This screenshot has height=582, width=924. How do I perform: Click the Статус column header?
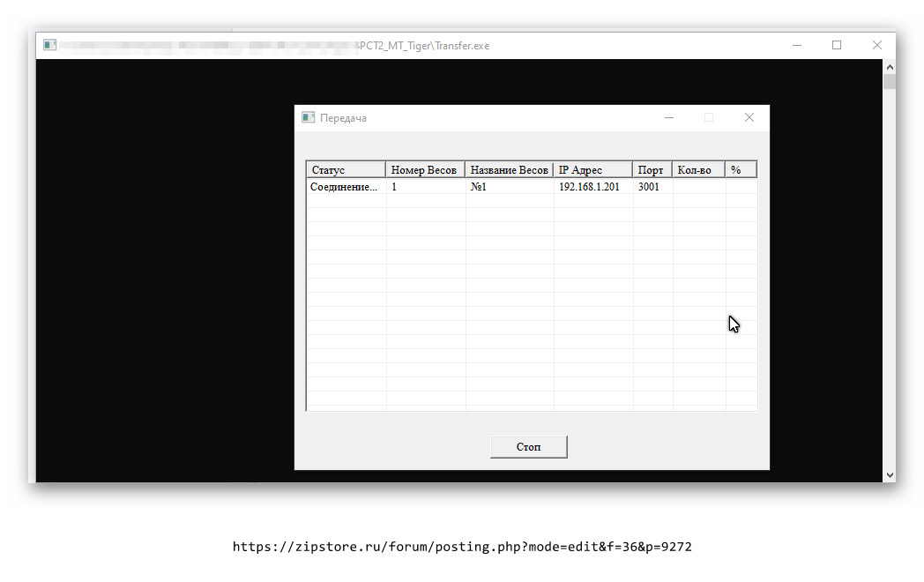[346, 170]
